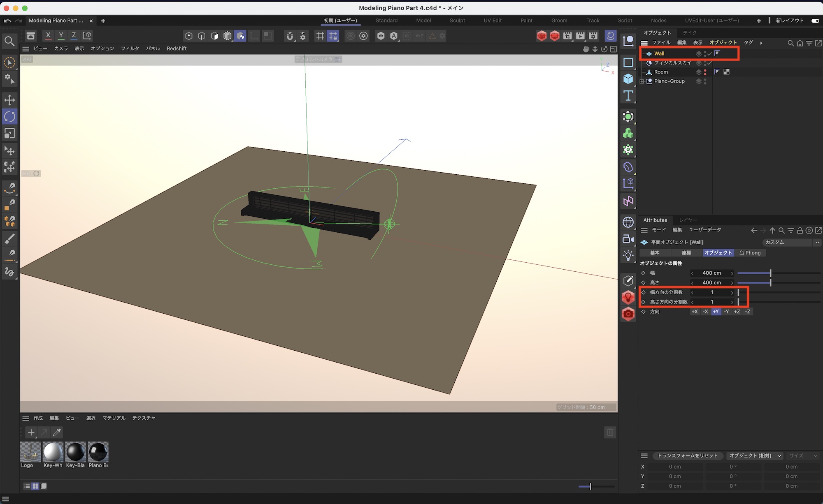
Task: Click the camera object icon
Action: [628, 239]
